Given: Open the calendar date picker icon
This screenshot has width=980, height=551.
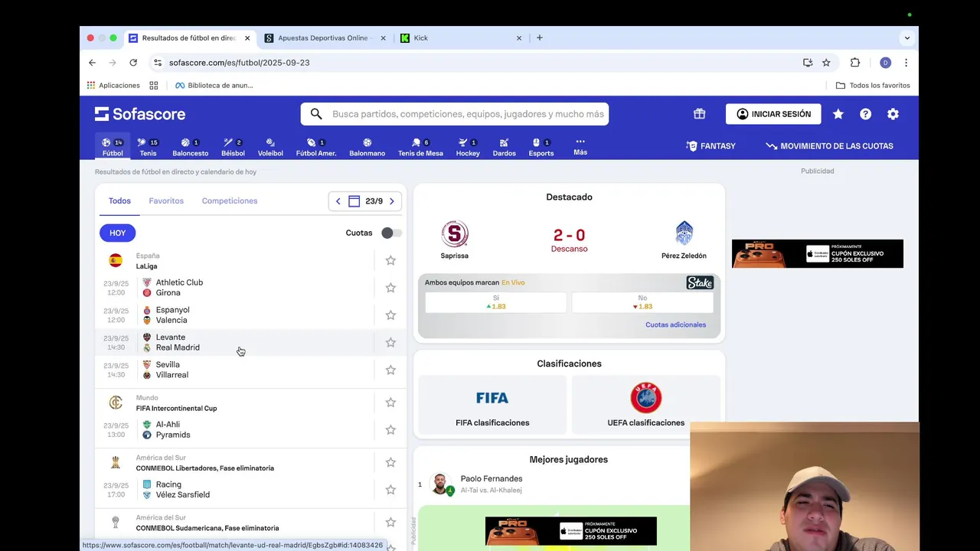Looking at the screenshot, I should coord(354,201).
